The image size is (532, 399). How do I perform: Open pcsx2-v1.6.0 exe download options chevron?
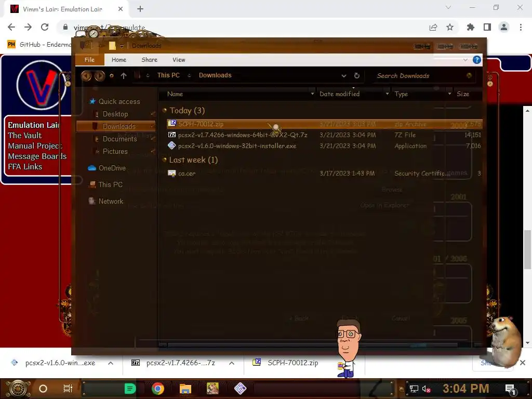click(x=111, y=363)
